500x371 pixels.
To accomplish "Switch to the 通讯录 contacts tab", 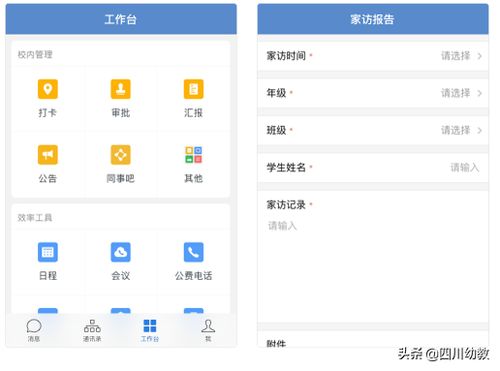I will [x=92, y=330].
